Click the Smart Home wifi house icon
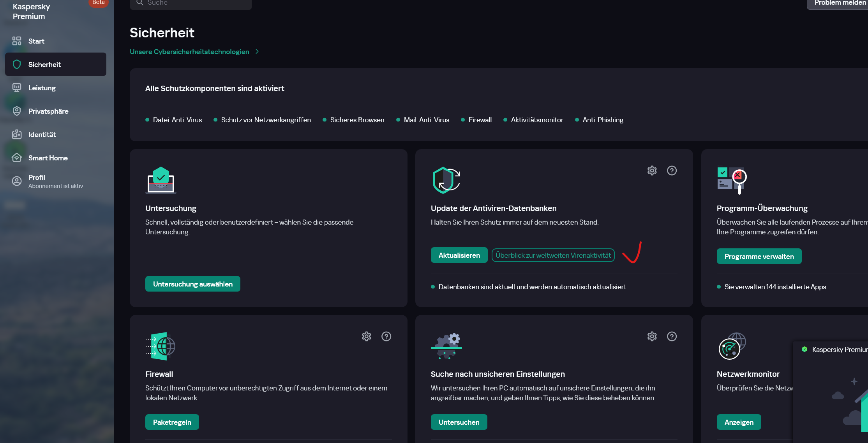Viewport: 868px width, 443px height. pyautogui.click(x=17, y=158)
